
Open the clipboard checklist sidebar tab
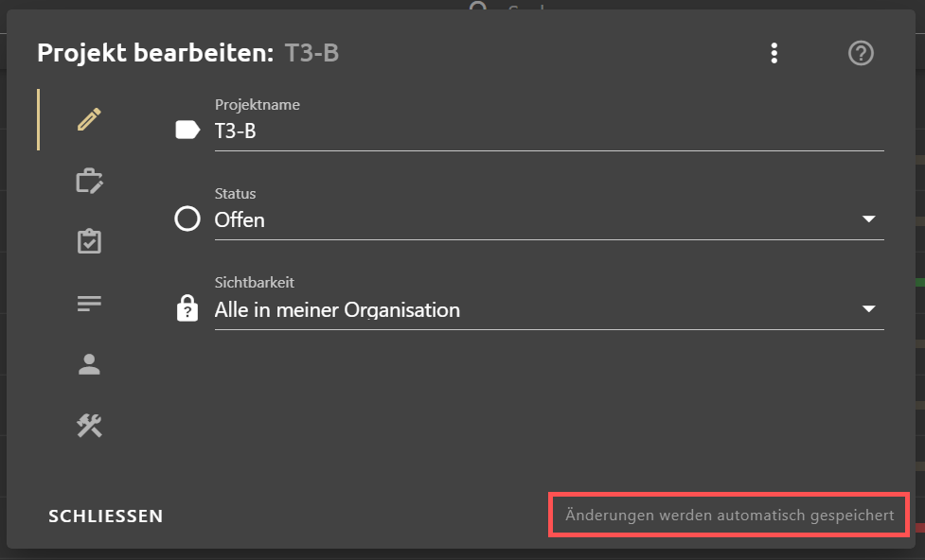pyautogui.click(x=89, y=241)
